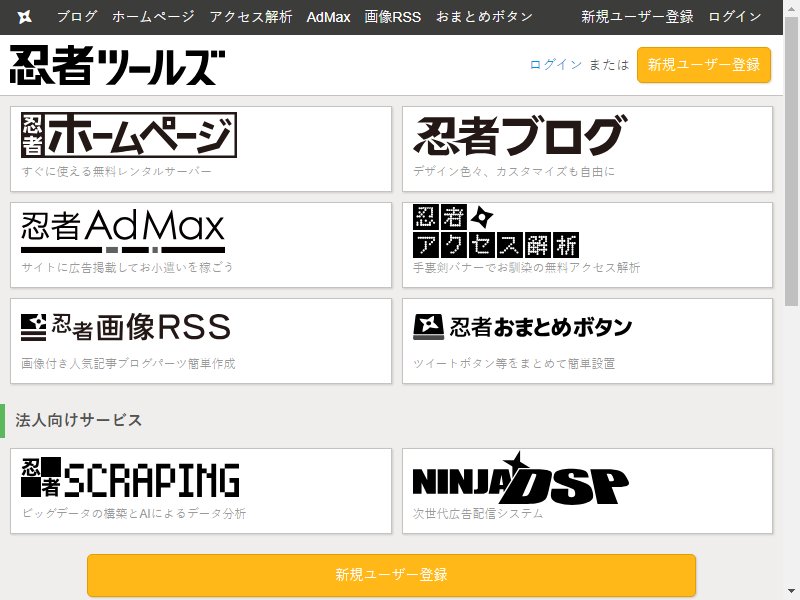Open the 忍者AdMax logo card
Viewport: 800px width, 600px height.
pos(201,245)
